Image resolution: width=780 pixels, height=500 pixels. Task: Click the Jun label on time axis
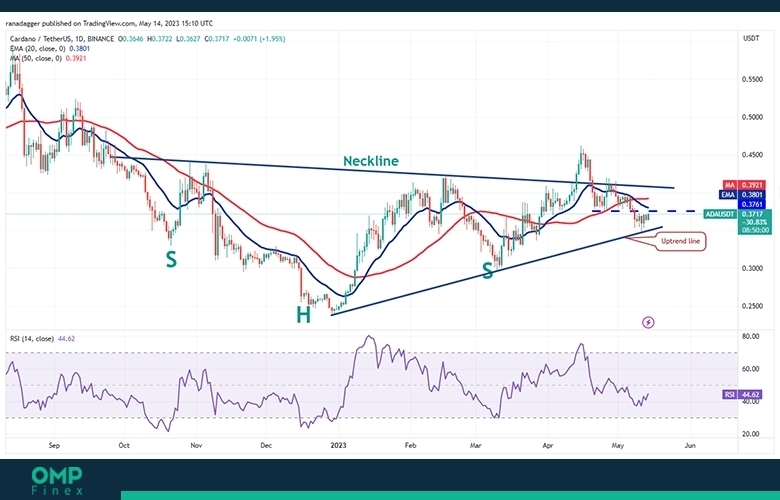pos(689,445)
